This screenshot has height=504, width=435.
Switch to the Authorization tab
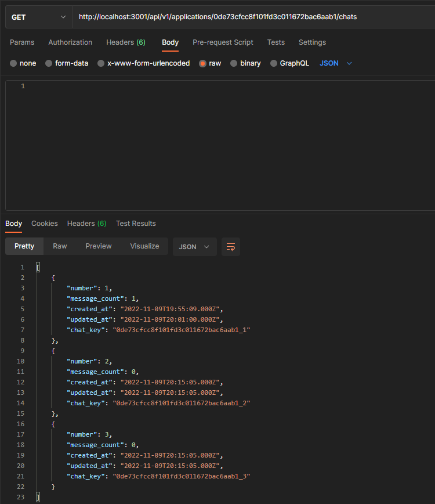pyautogui.click(x=70, y=42)
